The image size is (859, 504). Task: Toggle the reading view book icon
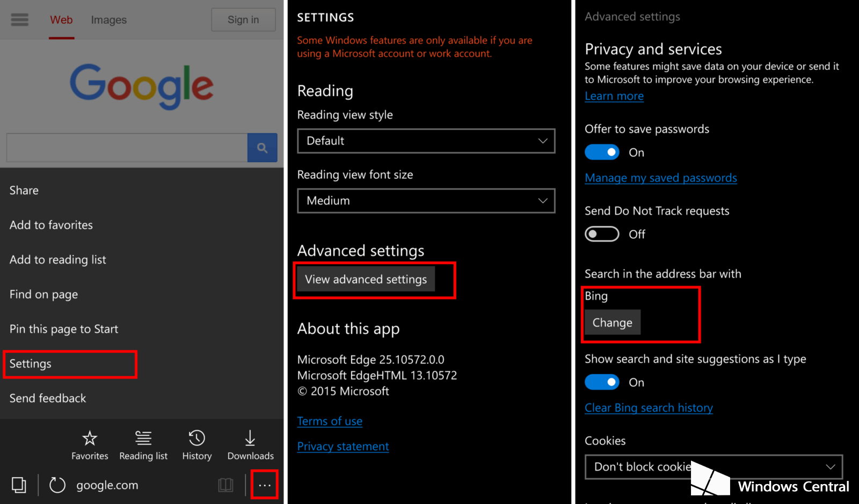225,485
